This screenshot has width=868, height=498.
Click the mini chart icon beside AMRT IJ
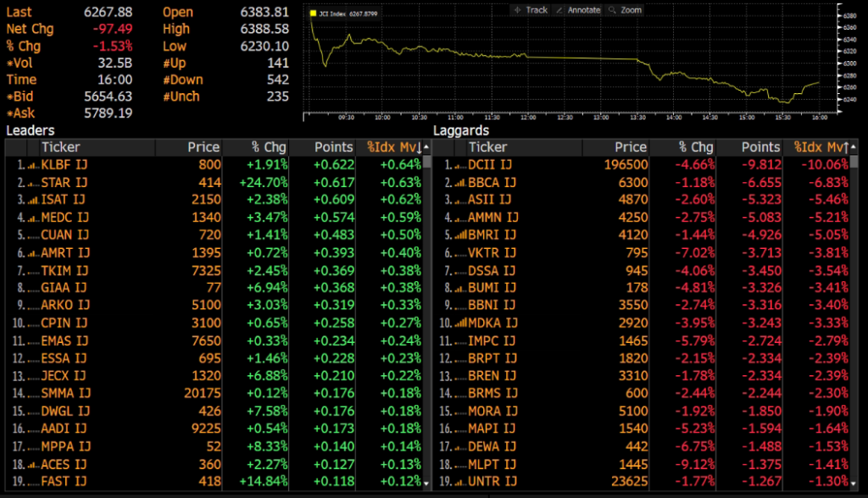(33, 253)
